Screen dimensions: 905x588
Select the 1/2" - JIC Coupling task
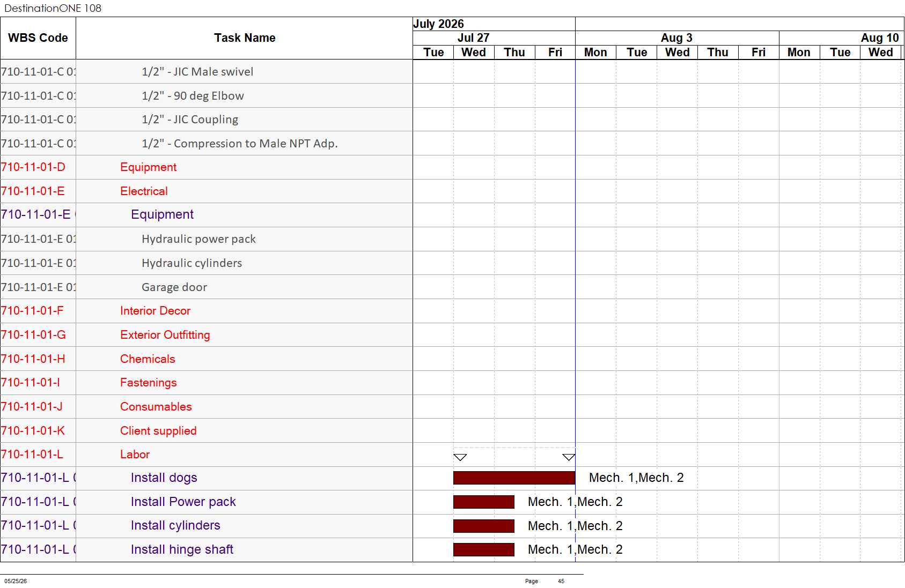[190, 120]
